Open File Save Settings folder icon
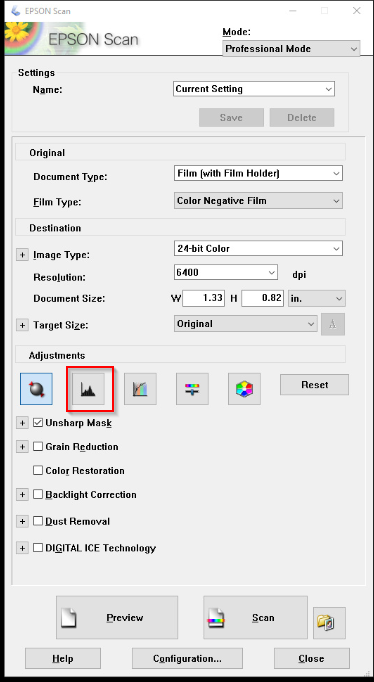The width and height of the screenshot is (374, 682). (x=329, y=623)
